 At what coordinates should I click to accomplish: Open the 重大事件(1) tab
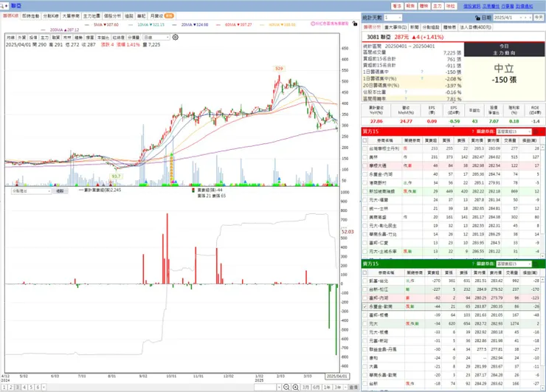(x=395, y=27)
